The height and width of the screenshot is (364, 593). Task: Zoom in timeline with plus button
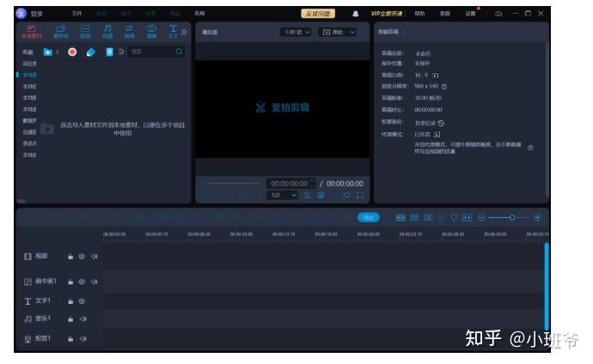click(x=537, y=217)
